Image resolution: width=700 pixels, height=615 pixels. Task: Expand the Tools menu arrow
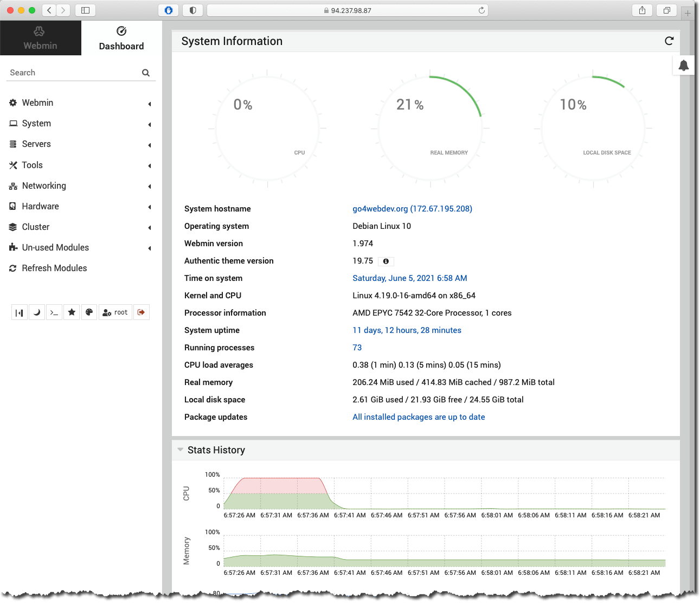tap(150, 165)
